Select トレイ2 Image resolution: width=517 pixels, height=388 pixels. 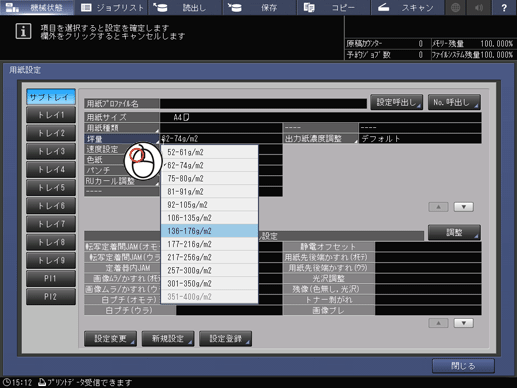point(51,133)
